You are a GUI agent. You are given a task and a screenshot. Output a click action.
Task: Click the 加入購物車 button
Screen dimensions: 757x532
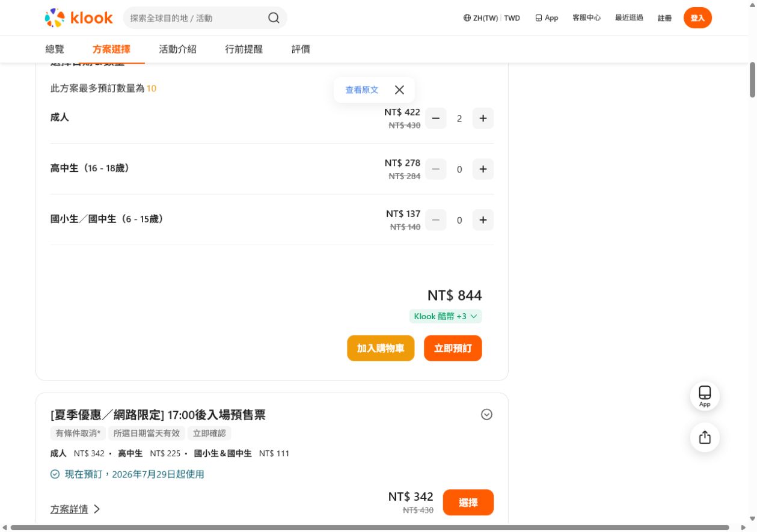point(381,348)
